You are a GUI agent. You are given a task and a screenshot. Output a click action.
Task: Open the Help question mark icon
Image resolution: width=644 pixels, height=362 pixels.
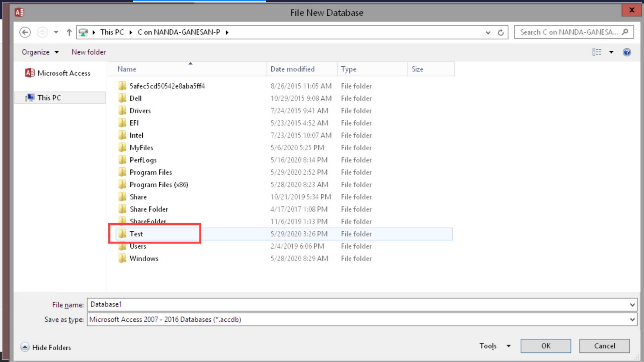pos(626,52)
